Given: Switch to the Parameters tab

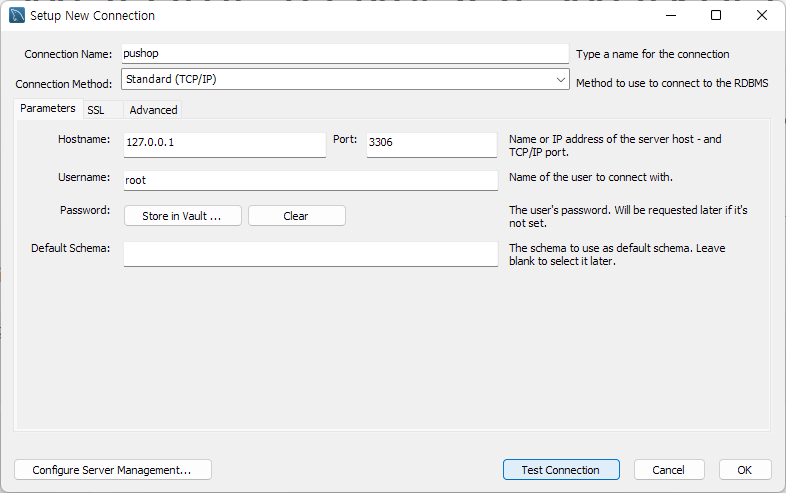Looking at the screenshot, I should pos(48,108).
